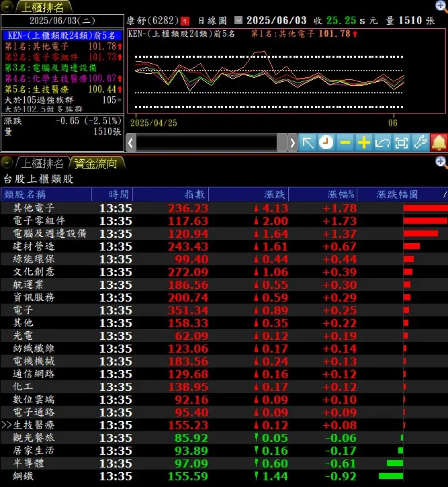Select the 半導體 row
The image size is (448, 487).
click(x=224, y=463)
